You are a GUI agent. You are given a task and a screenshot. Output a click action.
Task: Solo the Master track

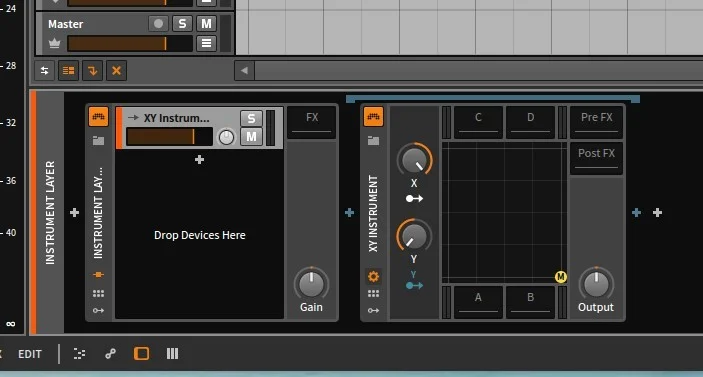pos(182,24)
